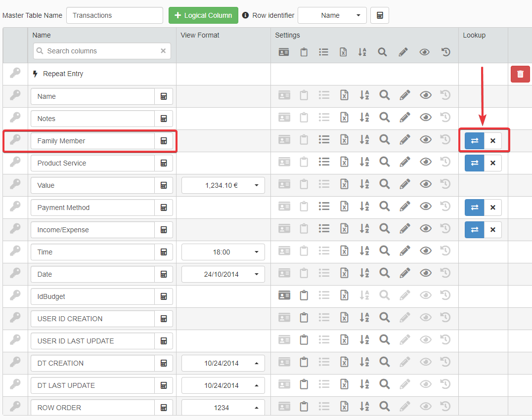Click the search magnifier icon in Name row
Image resolution: width=532 pixels, height=420 pixels.
click(x=385, y=95)
